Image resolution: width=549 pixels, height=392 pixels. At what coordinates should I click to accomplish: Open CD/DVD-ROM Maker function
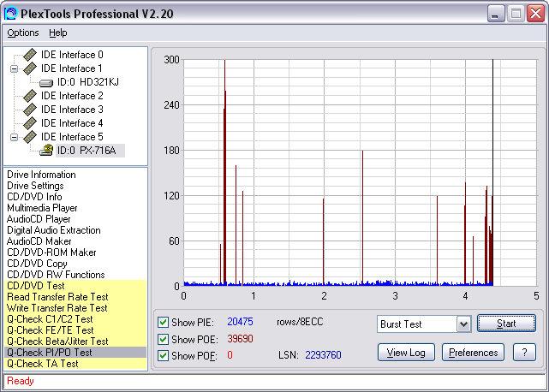click(x=51, y=252)
